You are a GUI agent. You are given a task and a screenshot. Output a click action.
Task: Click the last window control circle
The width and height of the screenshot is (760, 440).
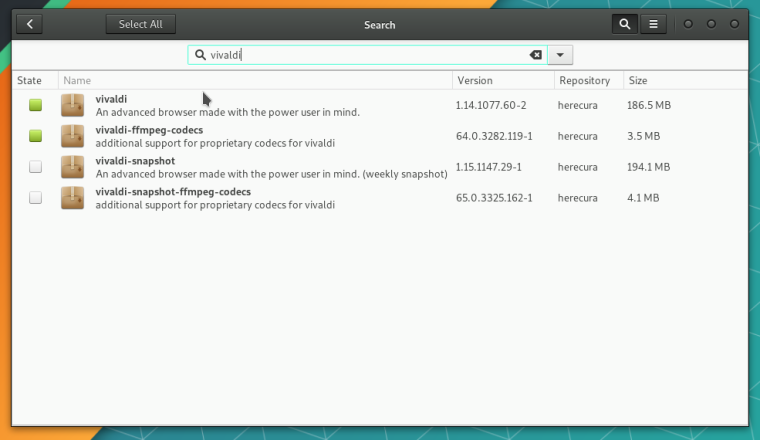[x=734, y=24]
